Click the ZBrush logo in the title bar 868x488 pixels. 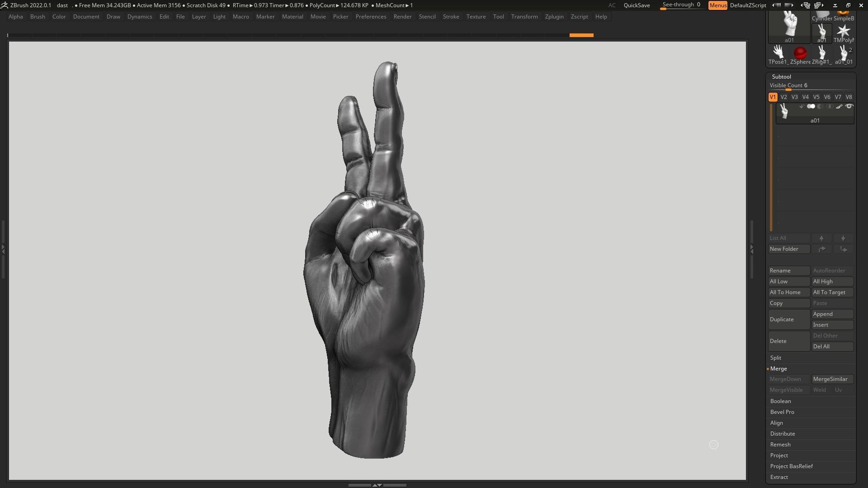point(4,5)
